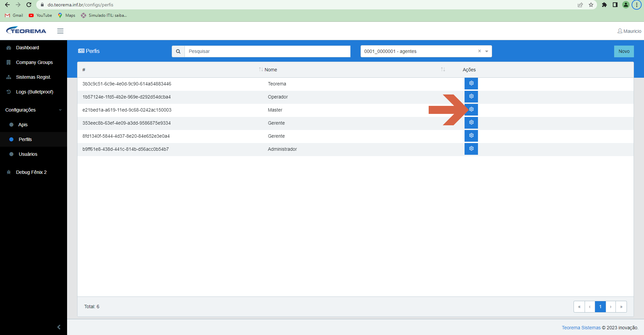Clear the agentes selection with X
644x335 pixels.
click(x=479, y=51)
